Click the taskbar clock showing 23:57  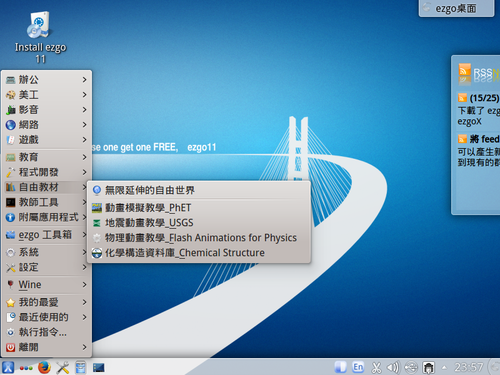click(469, 367)
